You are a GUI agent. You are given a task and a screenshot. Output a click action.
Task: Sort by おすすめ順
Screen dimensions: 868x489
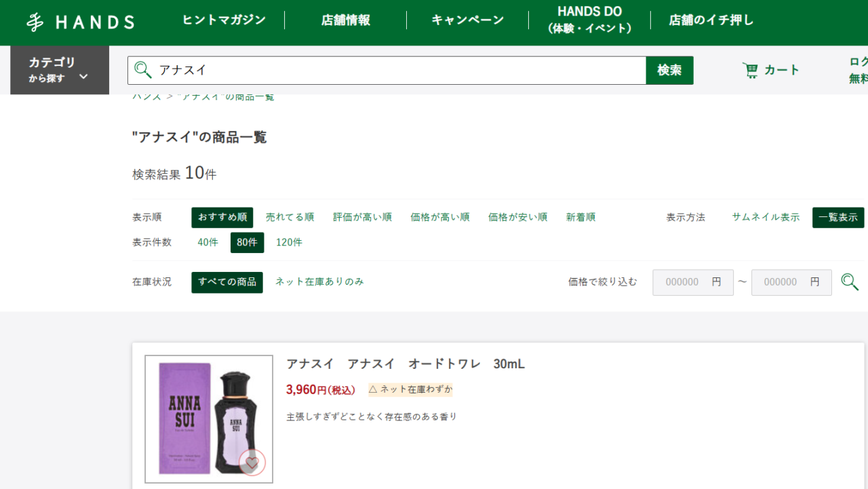[222, 218]
